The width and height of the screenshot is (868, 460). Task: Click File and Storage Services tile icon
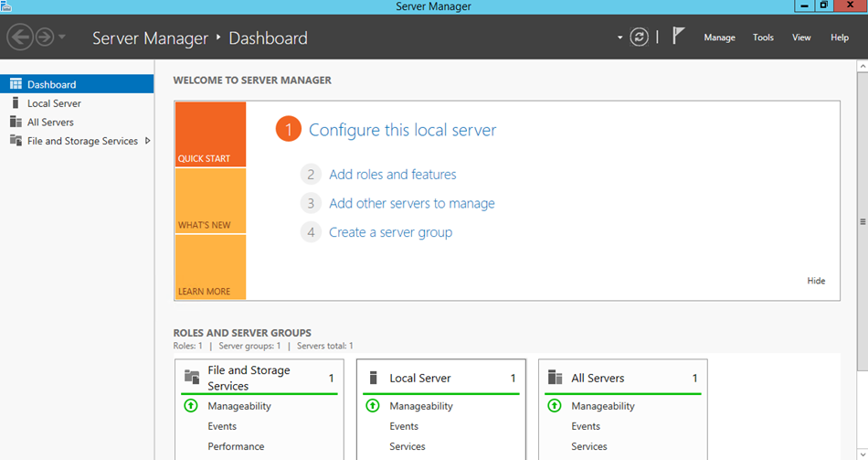coord(192,377)
